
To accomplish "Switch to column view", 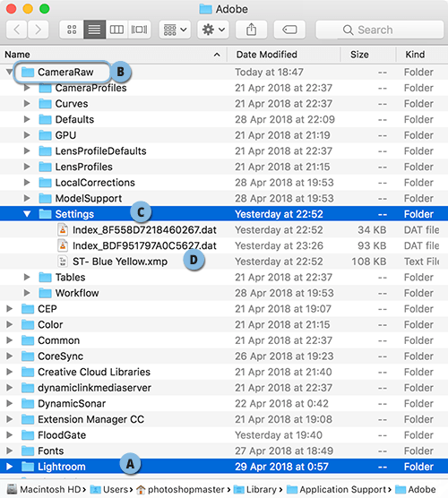I will [116, 30].
